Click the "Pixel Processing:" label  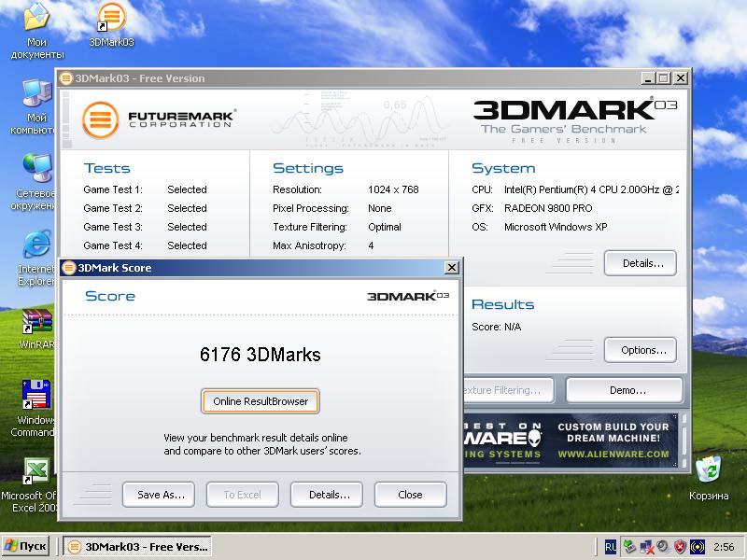[311, 208]
